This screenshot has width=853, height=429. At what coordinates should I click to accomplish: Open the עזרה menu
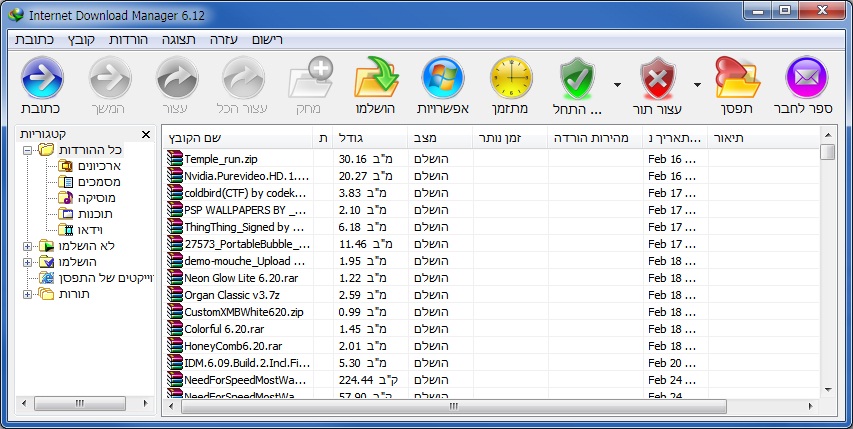coord(224,40)
